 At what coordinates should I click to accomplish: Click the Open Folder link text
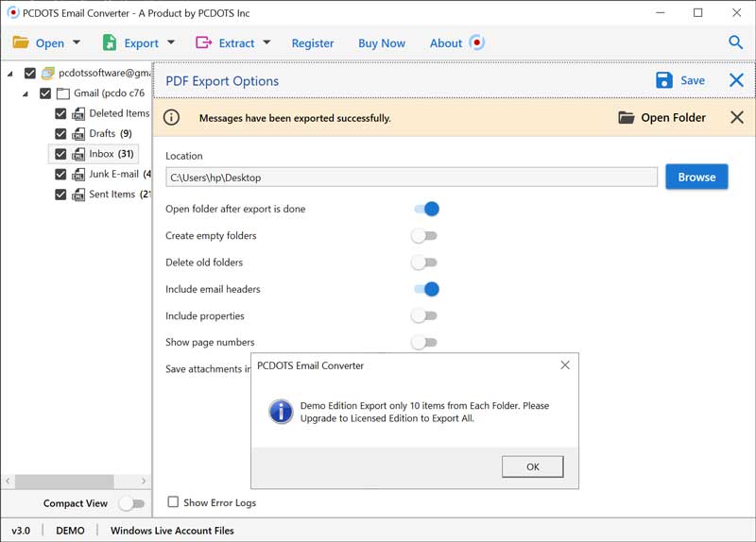[673, 117]
